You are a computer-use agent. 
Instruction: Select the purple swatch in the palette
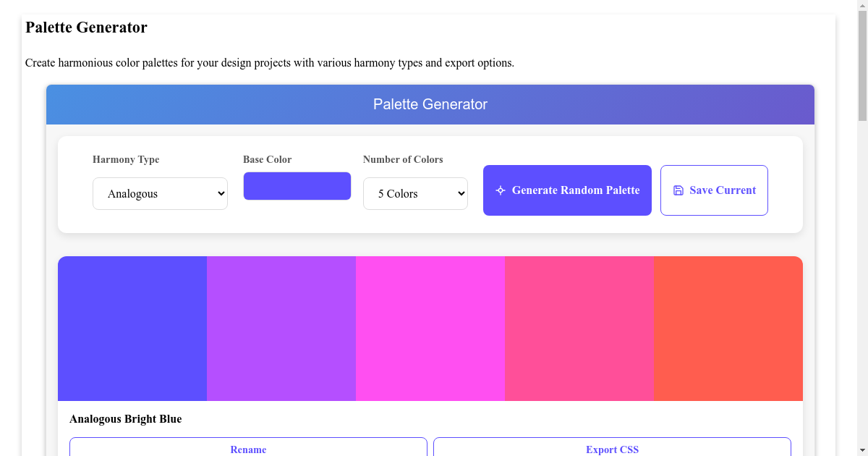pos(281,328)
